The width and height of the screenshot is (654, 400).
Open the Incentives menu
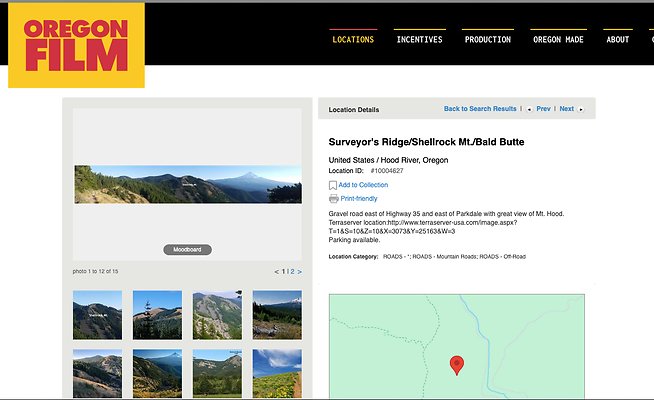(419, 40)
